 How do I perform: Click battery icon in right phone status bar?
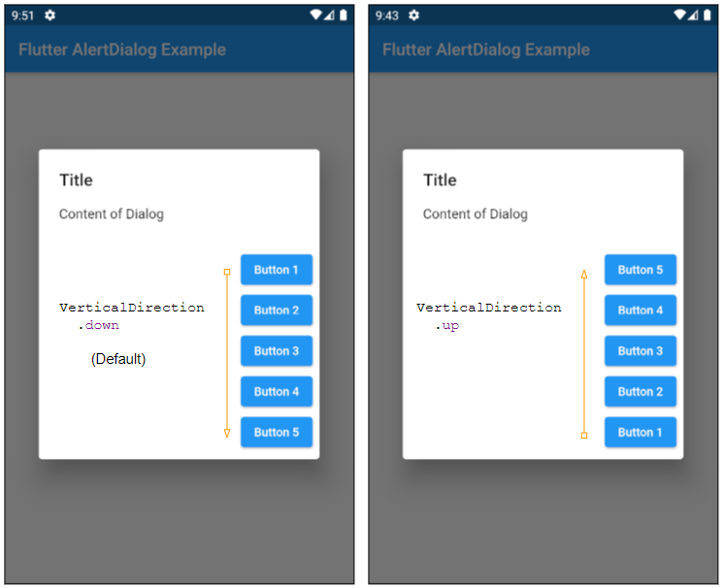(707, 16)
